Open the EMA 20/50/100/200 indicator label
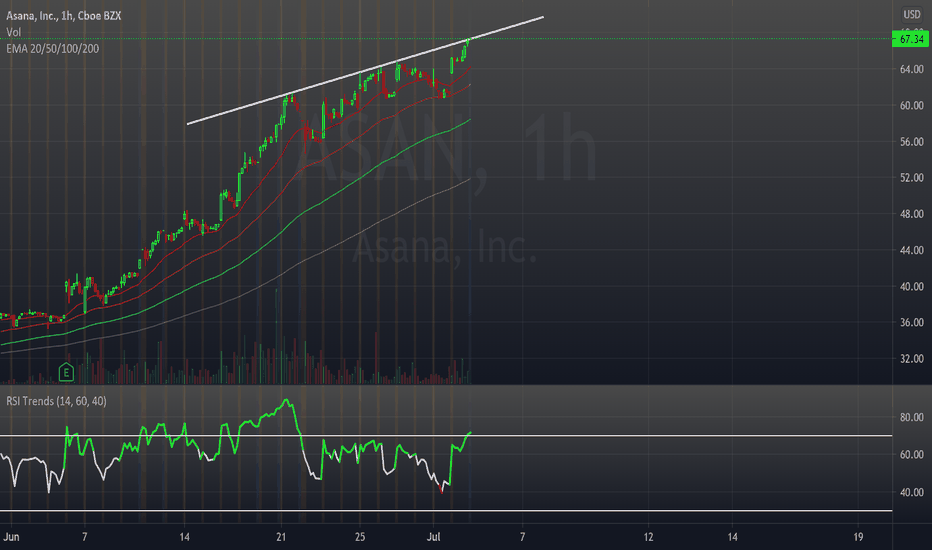Viewport: 932px width, 550px height. coord(52,49)
